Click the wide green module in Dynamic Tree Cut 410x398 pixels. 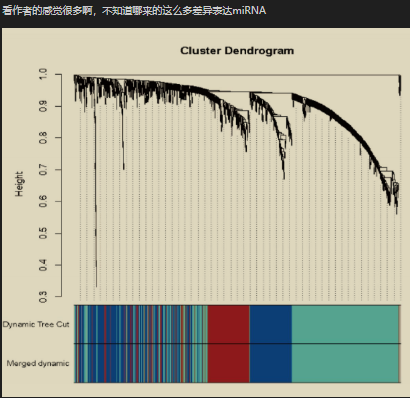point(345,324)
